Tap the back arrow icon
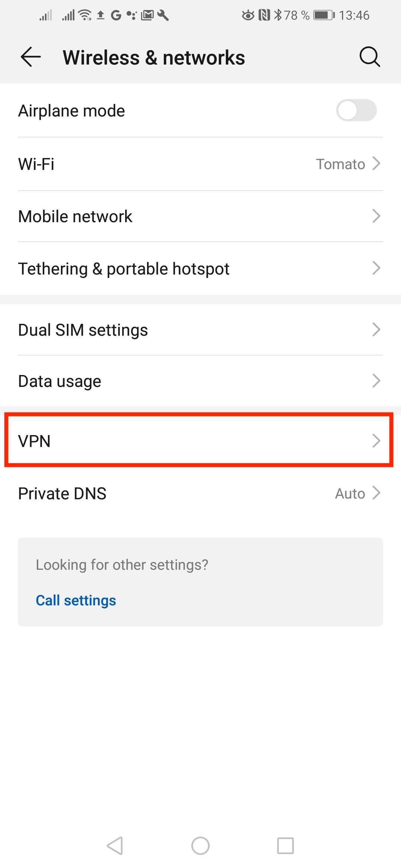The image size is (401, 868). [x=31, y=57]
